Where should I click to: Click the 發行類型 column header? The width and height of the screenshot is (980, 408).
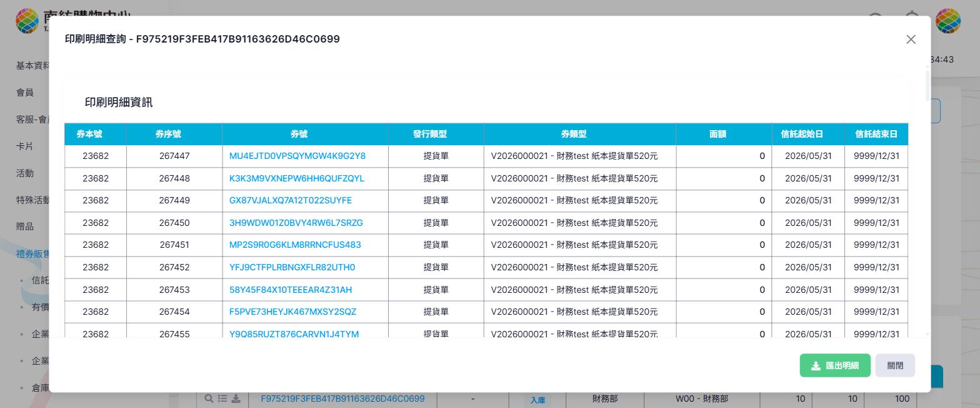(x=436, y=134)
